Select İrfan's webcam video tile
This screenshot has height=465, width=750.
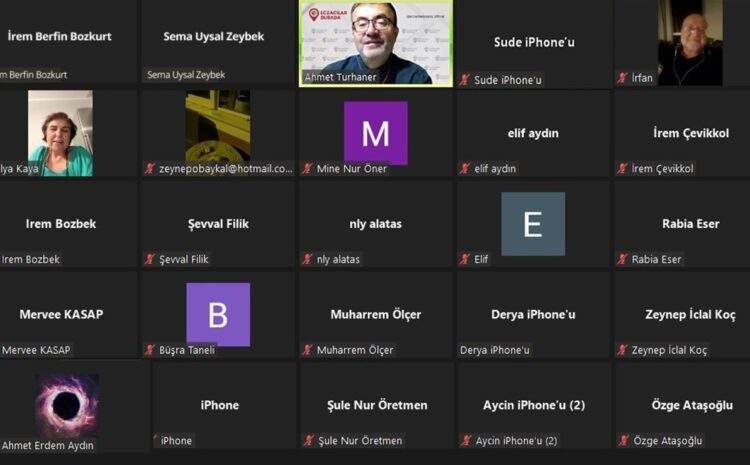pos(690,43)
